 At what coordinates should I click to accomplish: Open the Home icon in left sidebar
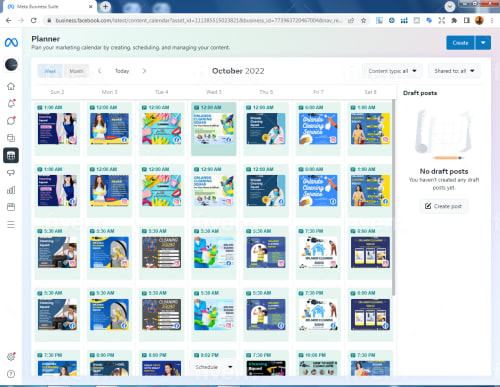coord(11,86)
